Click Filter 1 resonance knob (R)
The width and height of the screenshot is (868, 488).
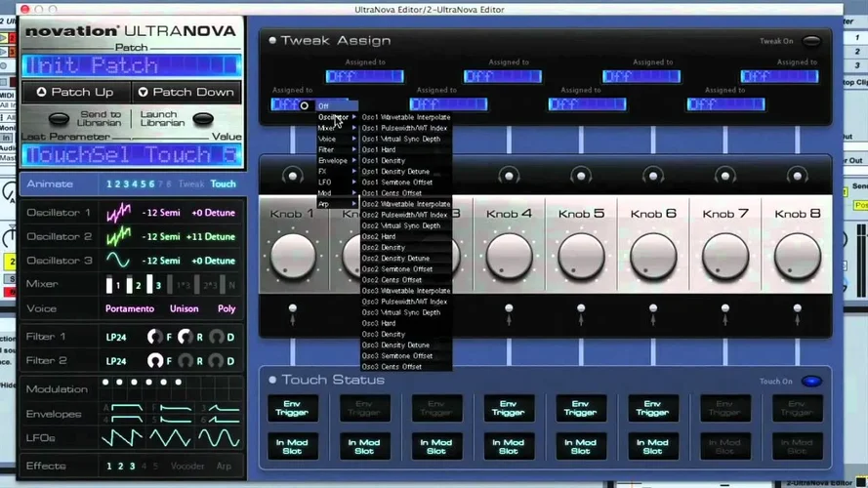pos(186,337)
